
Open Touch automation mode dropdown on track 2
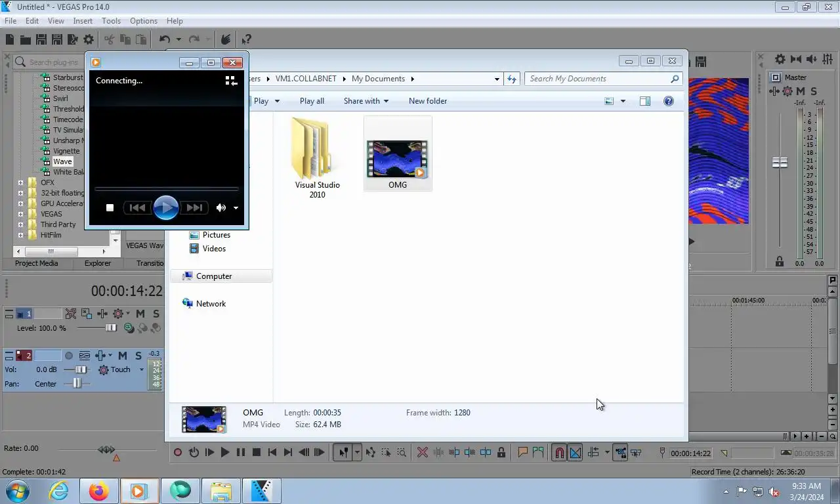click(x=141, y=369)
